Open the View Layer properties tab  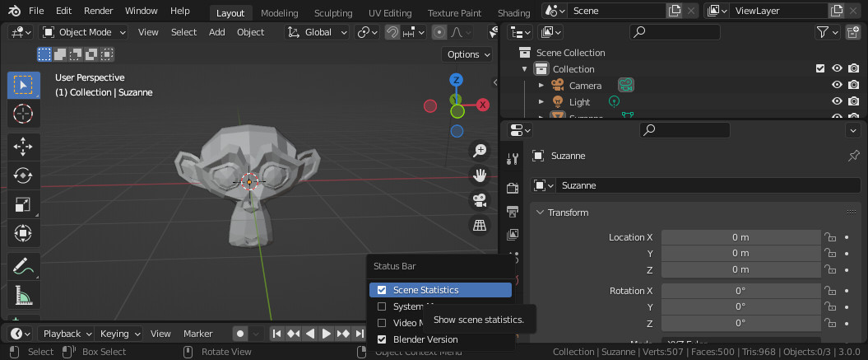point(513,235)
